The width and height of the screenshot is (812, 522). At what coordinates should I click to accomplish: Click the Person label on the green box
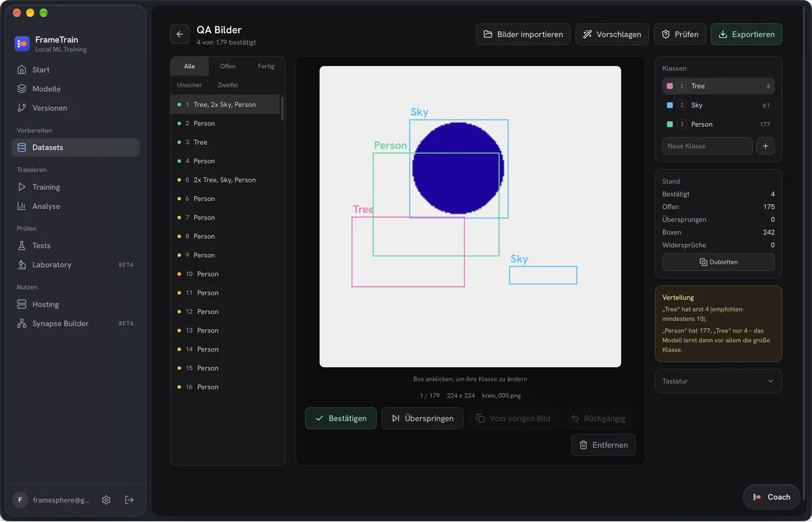point(390,145)
